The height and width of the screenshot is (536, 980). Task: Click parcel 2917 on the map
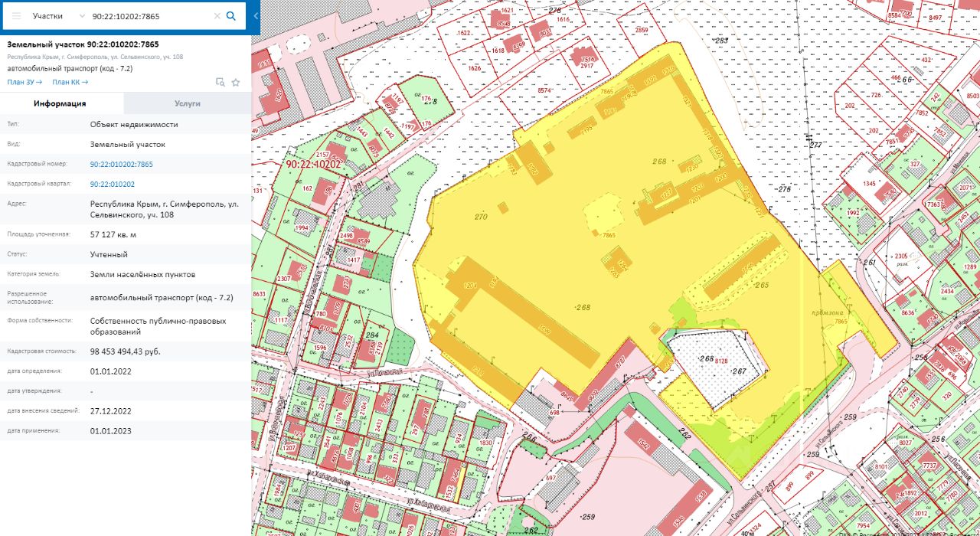tap(586, 67)
